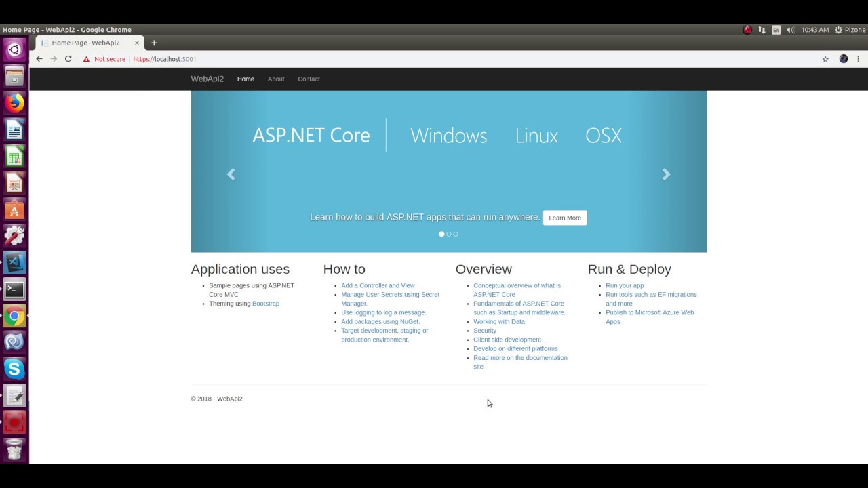Open Skype from the dock
The height and width of the screenshot is (488, 868).
click(x=14, y=369)
